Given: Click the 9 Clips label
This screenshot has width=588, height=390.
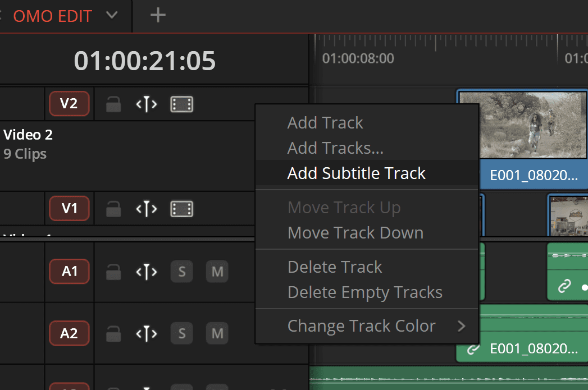Looking at the screenshot, I should (x=25, y=154).
